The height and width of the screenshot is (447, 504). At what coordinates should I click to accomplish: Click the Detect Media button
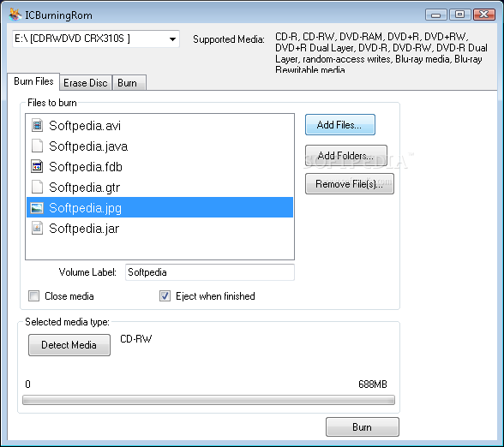[69, 345]
